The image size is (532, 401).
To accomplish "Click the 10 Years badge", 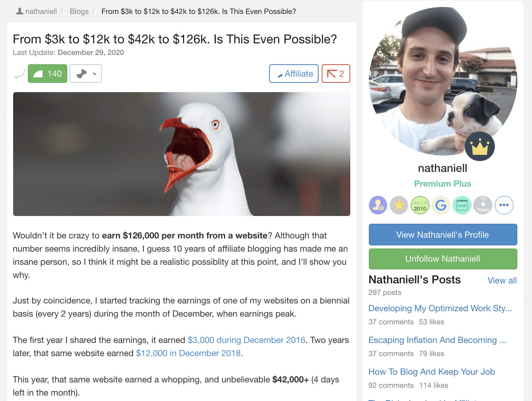I will pyautogui.click(x=483, y=205).
